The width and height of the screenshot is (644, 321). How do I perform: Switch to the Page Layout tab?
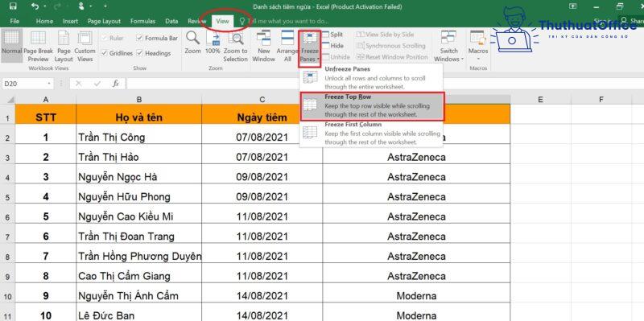[105, 21]
